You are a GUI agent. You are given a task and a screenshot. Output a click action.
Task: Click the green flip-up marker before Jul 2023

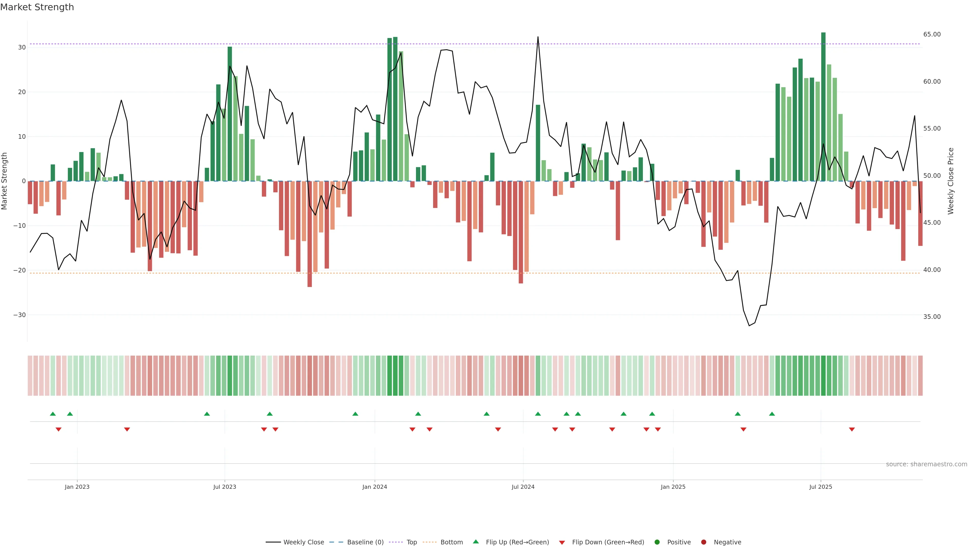click(x=207, y=414)
